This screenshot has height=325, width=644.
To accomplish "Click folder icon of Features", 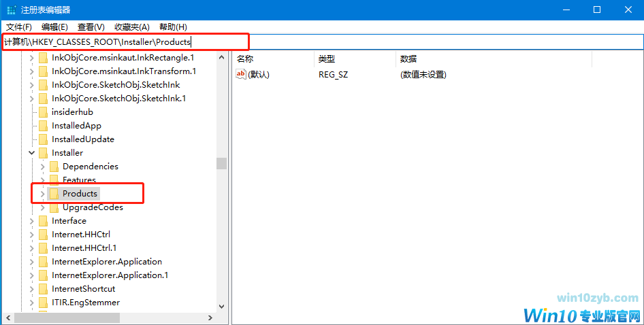I will tap(54, 179).
